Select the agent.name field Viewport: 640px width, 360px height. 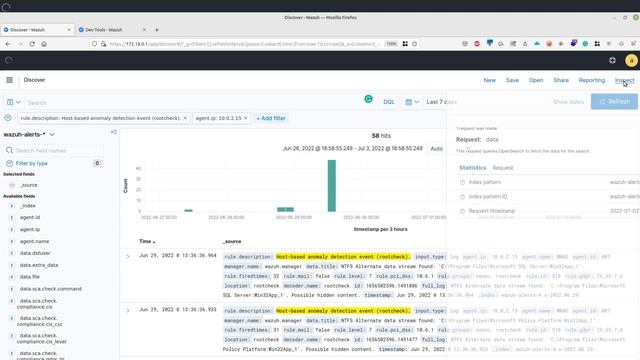click(34, 241)
